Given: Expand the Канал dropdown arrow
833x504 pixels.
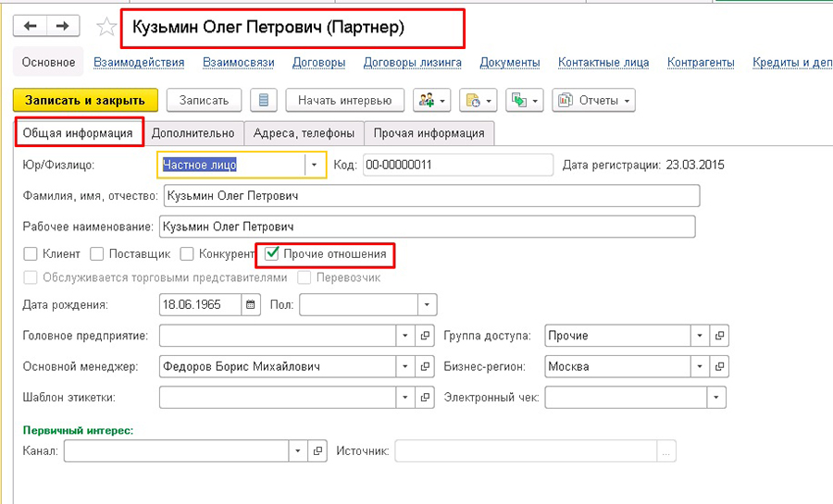Looking at the screenshot, I should coord(298,451).
